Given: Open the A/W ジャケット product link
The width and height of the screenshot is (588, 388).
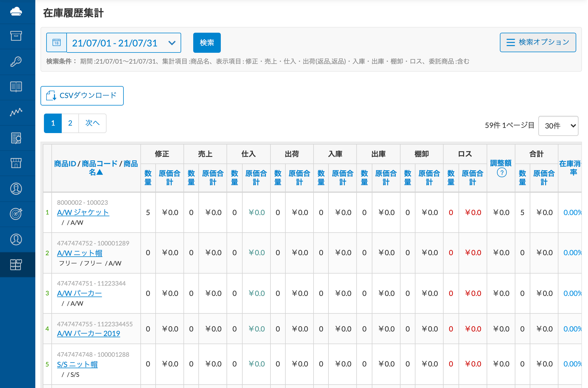Looking at the screenshot, I should tap(83, 212).
